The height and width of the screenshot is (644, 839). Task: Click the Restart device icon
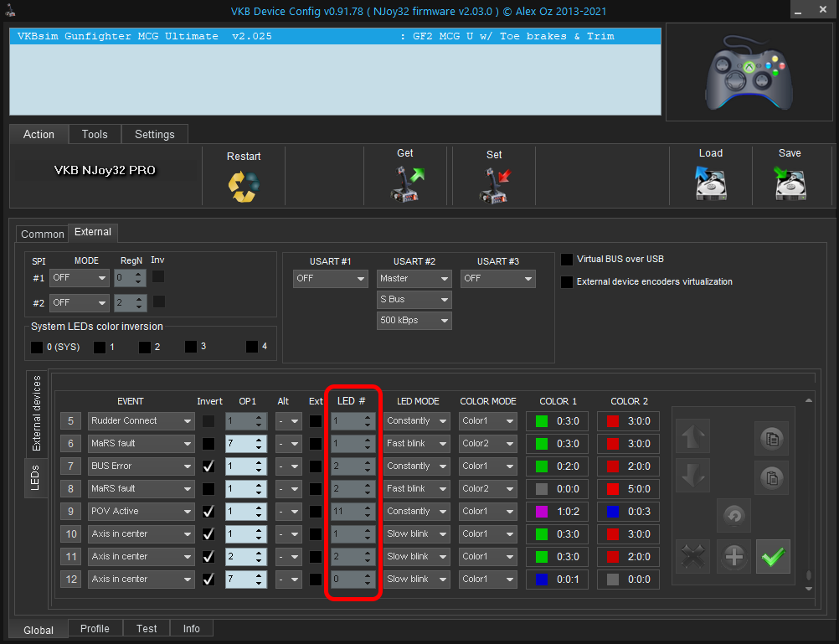tap(244, 185)
